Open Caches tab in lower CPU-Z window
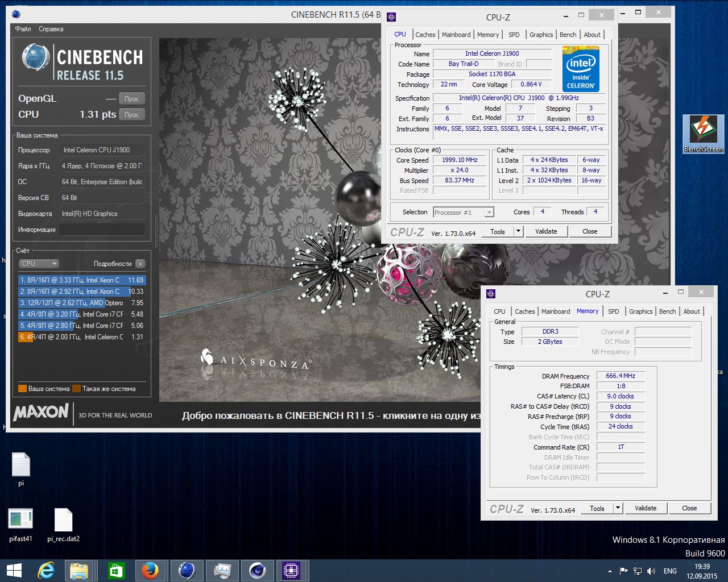Image resolution: width=728 pixels, height=582 pixels. 524,311
